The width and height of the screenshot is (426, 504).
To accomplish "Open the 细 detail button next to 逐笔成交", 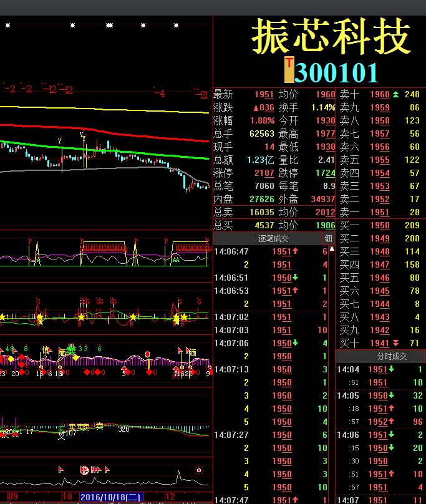I will pyautogui.click(x=328, y=238).
